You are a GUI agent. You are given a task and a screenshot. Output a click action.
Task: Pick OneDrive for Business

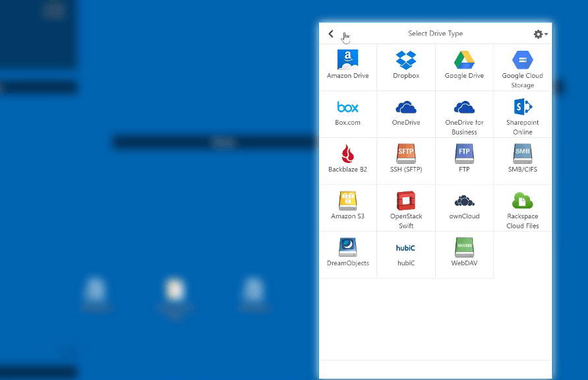(464, 108)
